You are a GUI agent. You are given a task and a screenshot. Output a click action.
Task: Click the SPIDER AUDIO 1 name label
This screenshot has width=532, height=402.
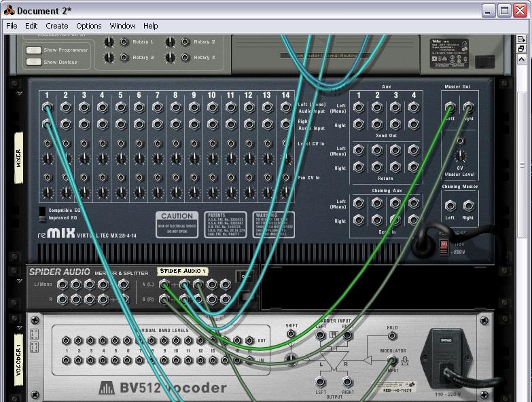click(183, 271)
